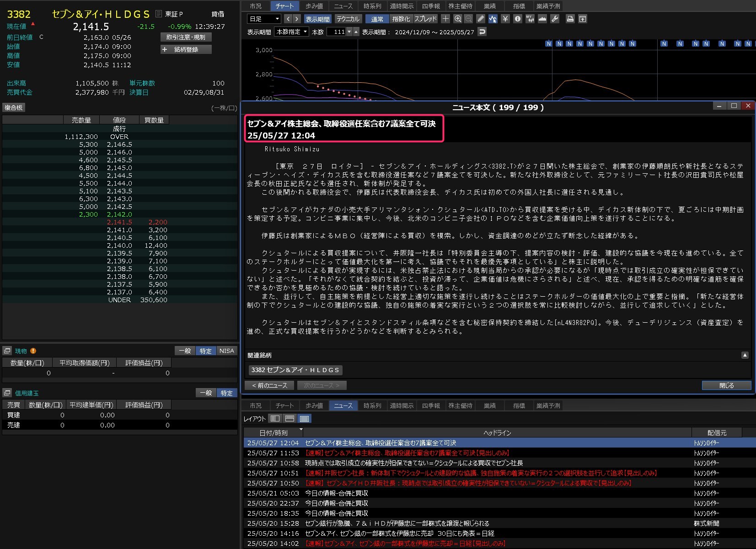Switch to the upper 業績予測 tab

pyautogui.click(x=548, y=6)
